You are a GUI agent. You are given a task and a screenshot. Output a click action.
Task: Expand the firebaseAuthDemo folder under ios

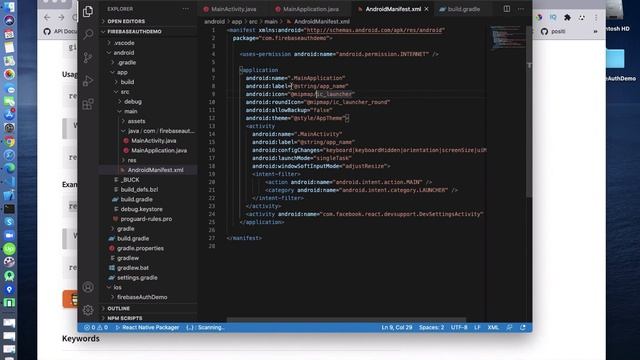148,298
